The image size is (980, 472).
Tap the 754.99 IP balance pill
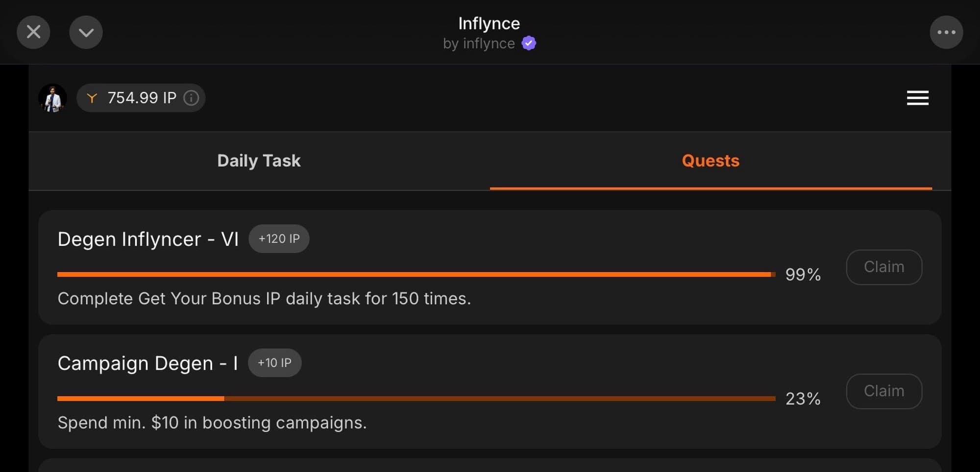pyautogui.click(x=141, y=98)
